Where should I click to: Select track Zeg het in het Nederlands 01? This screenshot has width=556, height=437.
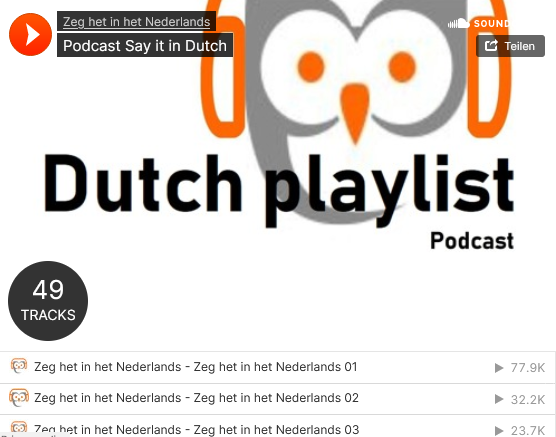pyautogui.click(x=195, y=367)
